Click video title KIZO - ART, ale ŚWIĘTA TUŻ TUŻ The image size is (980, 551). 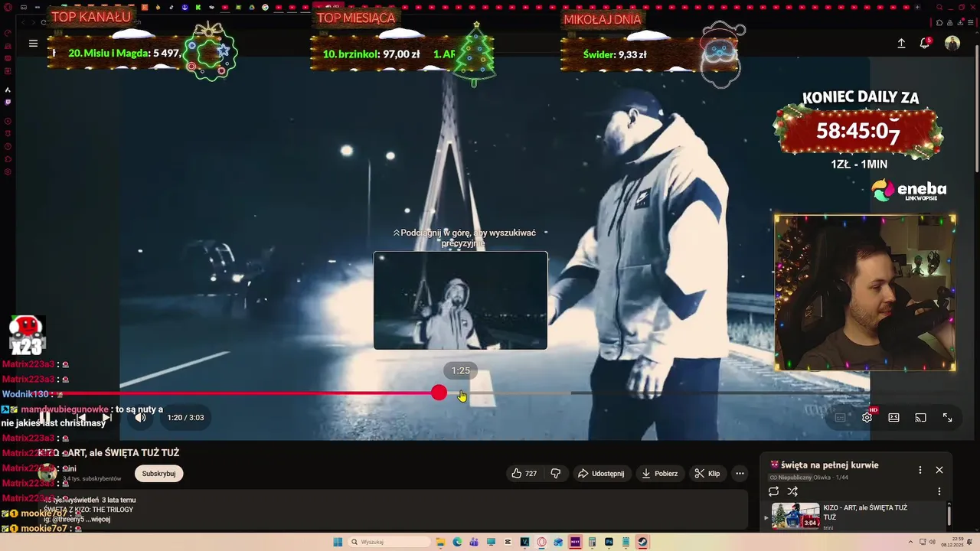[x=108, y=453]
